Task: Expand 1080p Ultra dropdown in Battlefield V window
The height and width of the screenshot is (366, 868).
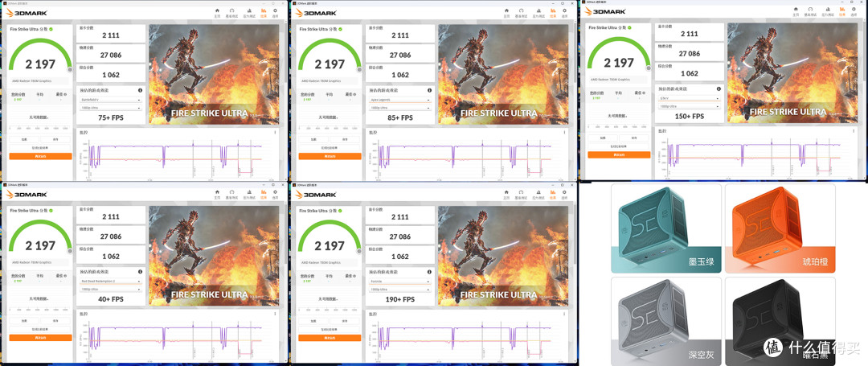Action: (x=109, y=108)
